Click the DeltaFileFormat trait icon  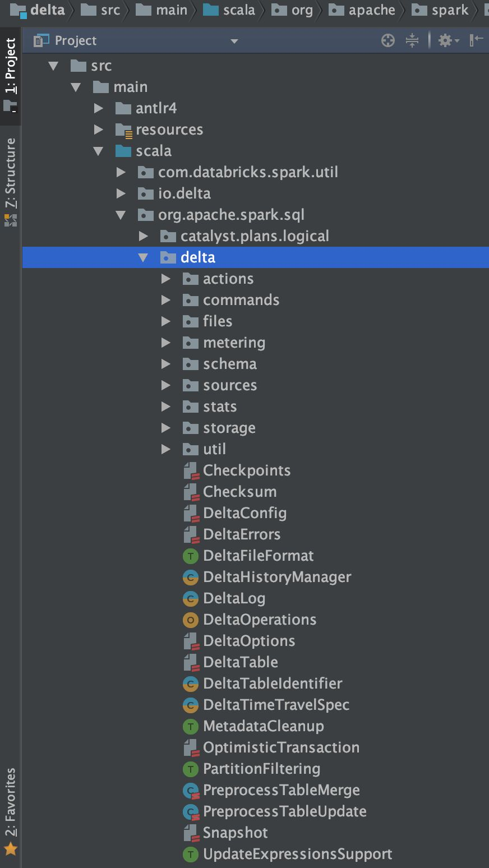[x=191, y=556]
